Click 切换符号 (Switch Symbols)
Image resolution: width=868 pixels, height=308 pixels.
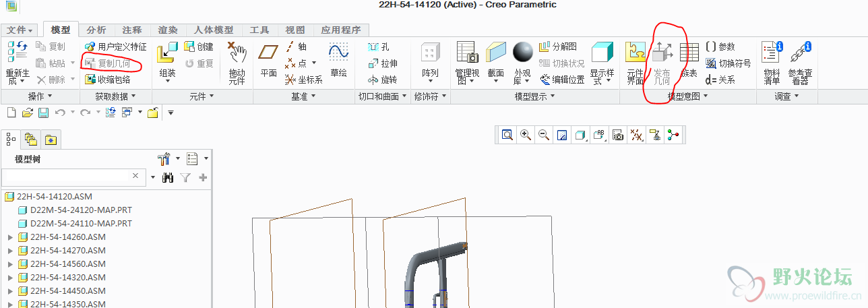[728, 63]
